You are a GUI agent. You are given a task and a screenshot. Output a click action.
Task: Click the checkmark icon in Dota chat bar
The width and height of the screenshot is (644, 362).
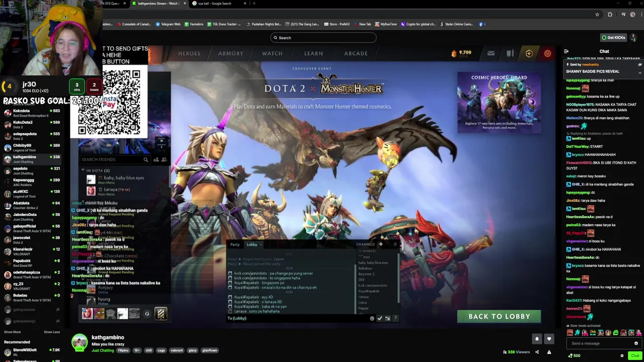(x=380, y=318)
